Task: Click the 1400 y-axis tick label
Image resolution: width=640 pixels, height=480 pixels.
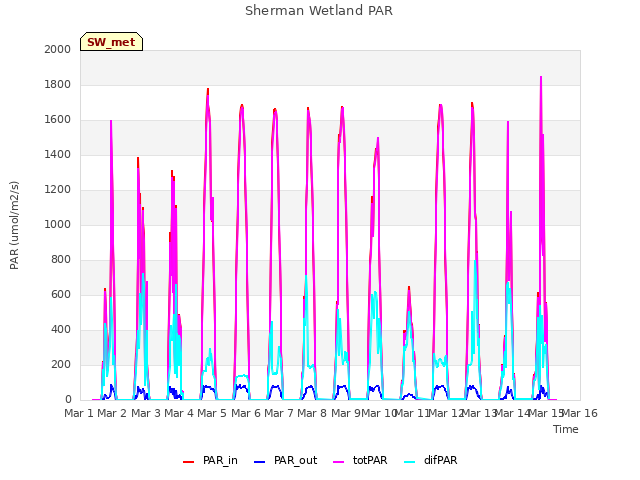Action: pyautogui.click(x=58, y=154)
